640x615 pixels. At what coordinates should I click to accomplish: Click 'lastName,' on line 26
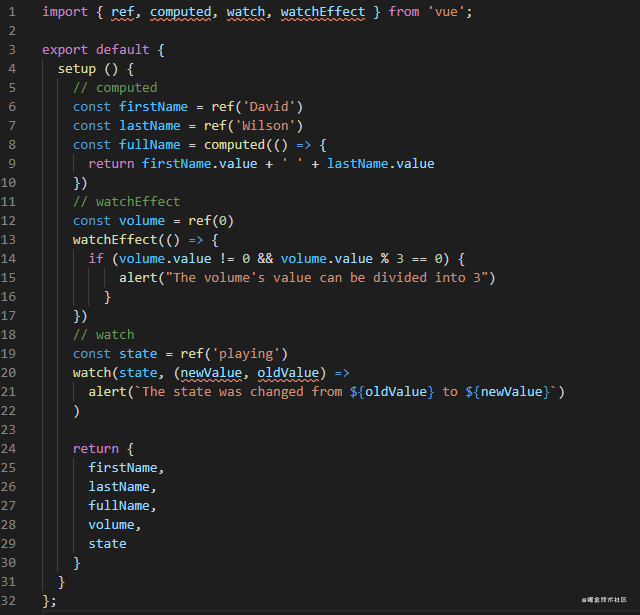click(x=122, y=486)
